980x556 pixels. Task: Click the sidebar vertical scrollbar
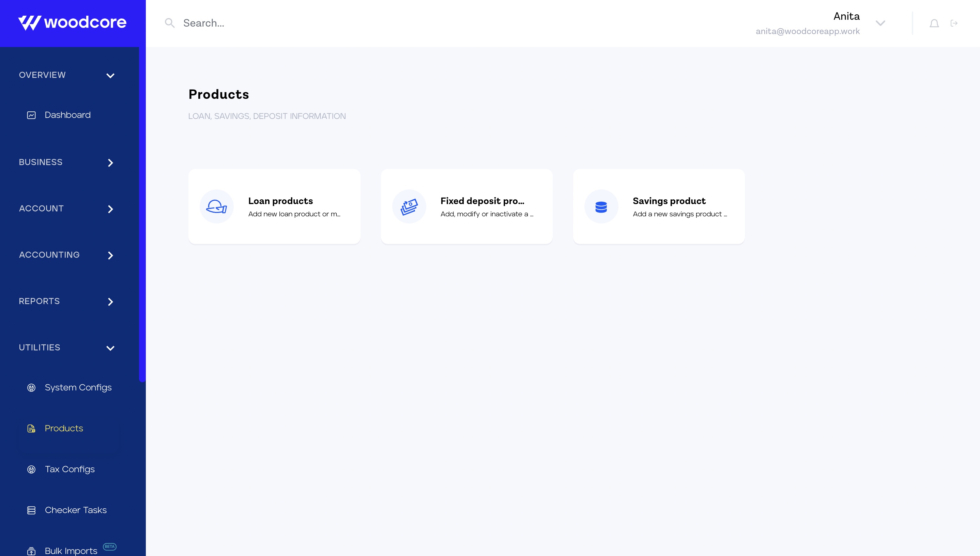pos(142,214)
